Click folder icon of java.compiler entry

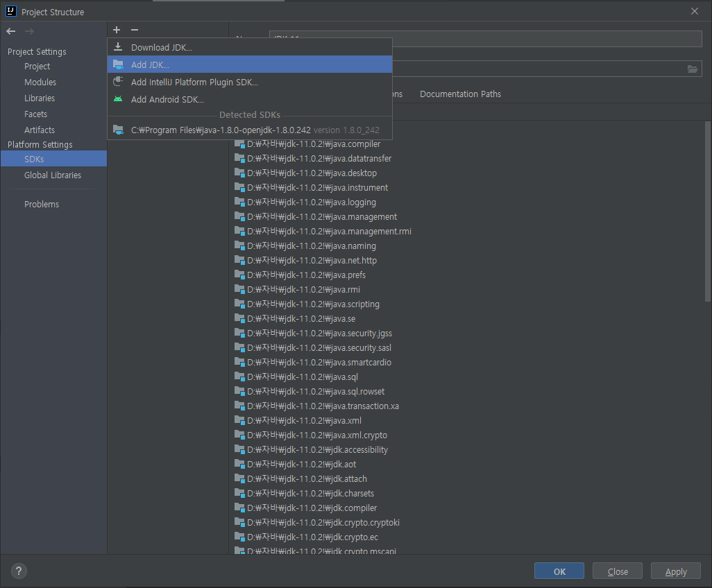[239, 144]
